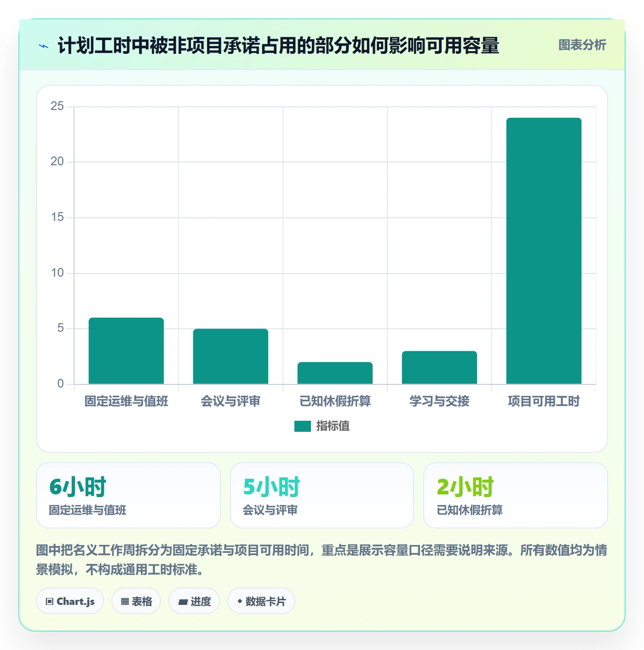Select the 项目可用工时 bar in the chart

(544, 251)
